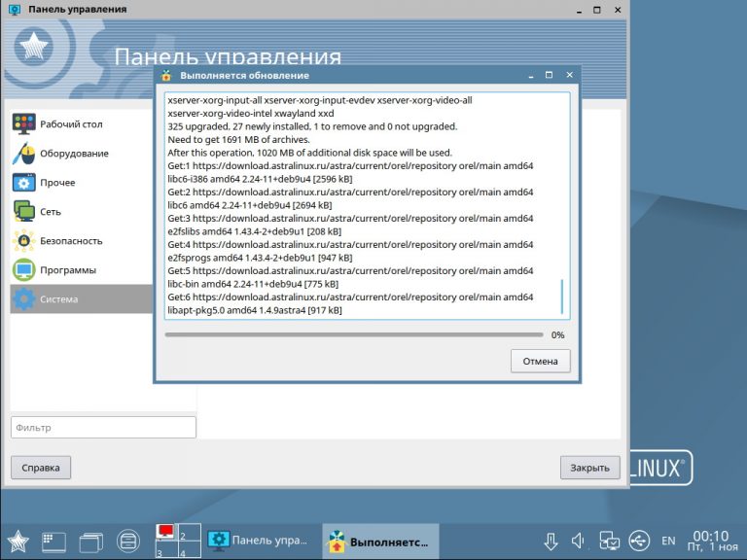
Task: Open the file manager taskbar icon
Action: click(128, 542)
